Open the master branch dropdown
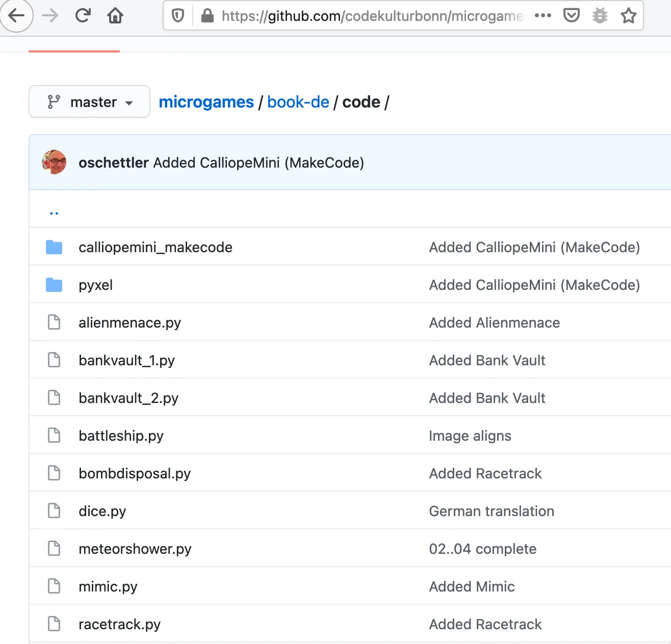671x644 pixels. pyautogui.click(x=90, y=102)
